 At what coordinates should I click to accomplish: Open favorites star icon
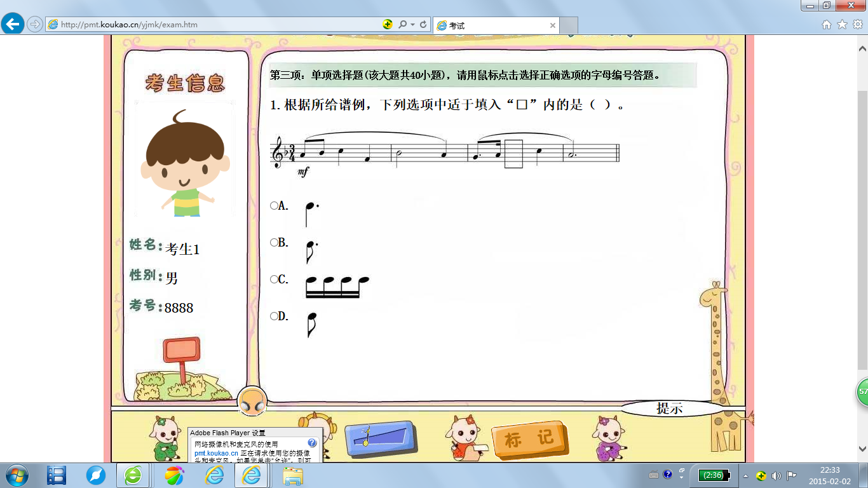842,25
